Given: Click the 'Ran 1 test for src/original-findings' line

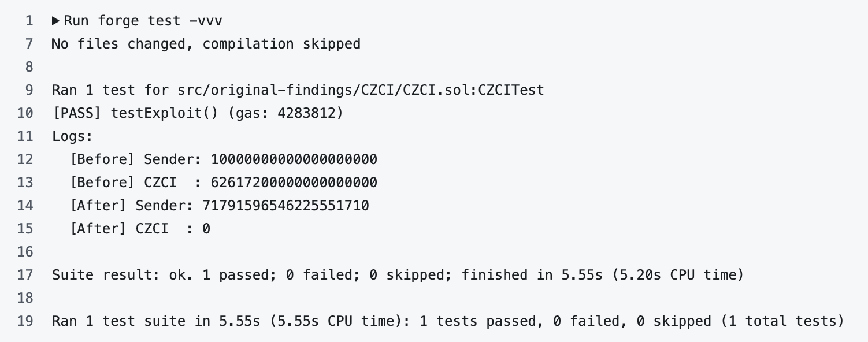Looking at the screenshot, I should point(298,90).
